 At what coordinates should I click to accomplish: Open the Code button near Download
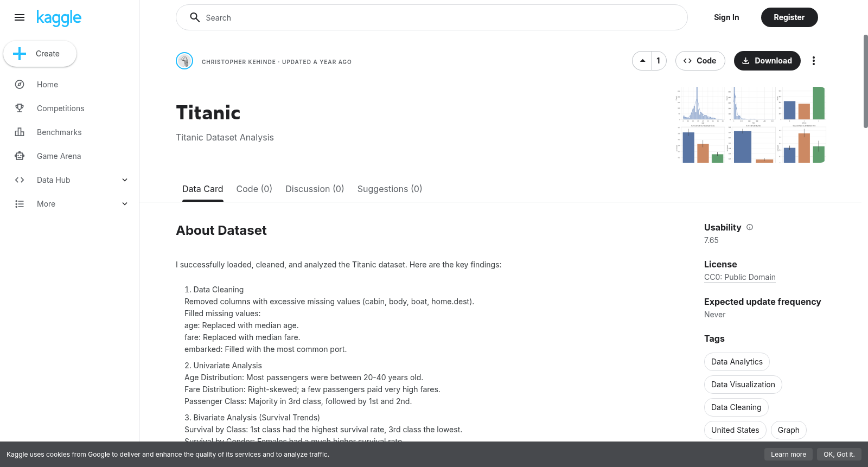(x=700, y=61)
